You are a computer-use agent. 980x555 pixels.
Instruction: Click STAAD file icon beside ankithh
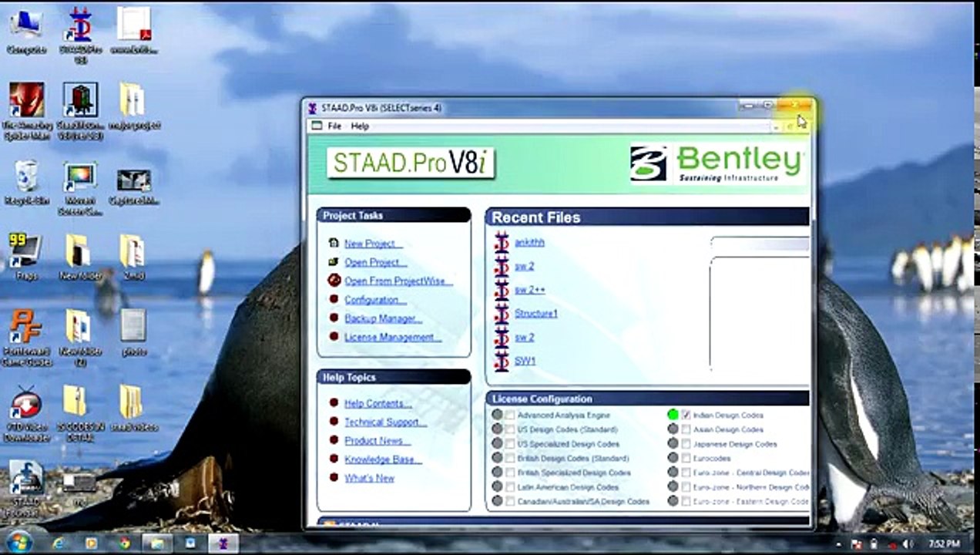(x=502, y=243)
